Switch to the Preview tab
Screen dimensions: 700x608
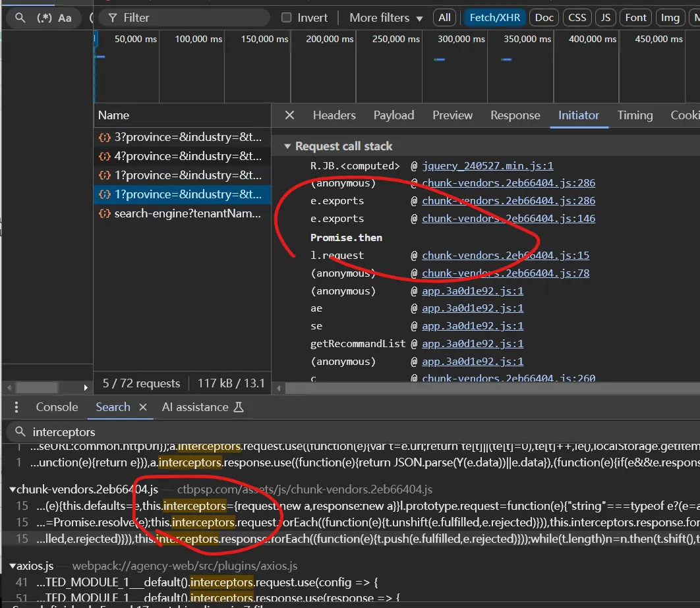coord(452,115)
